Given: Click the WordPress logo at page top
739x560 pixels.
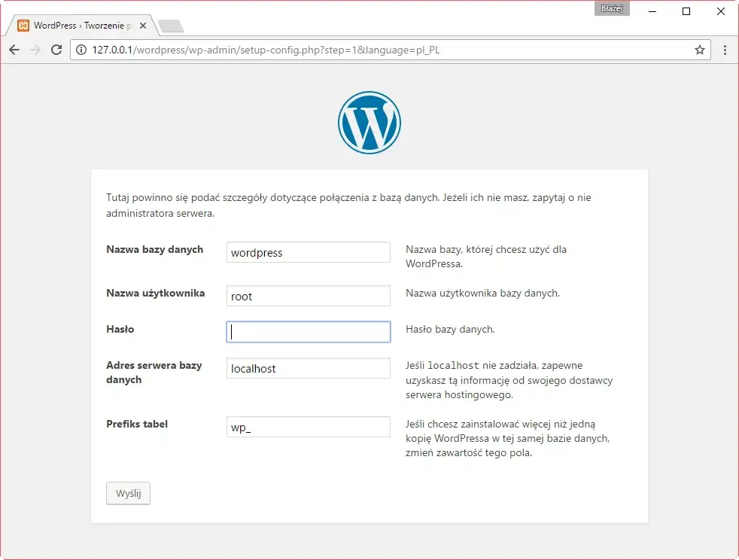Looking at the screenshot, I should pos(369,122).
